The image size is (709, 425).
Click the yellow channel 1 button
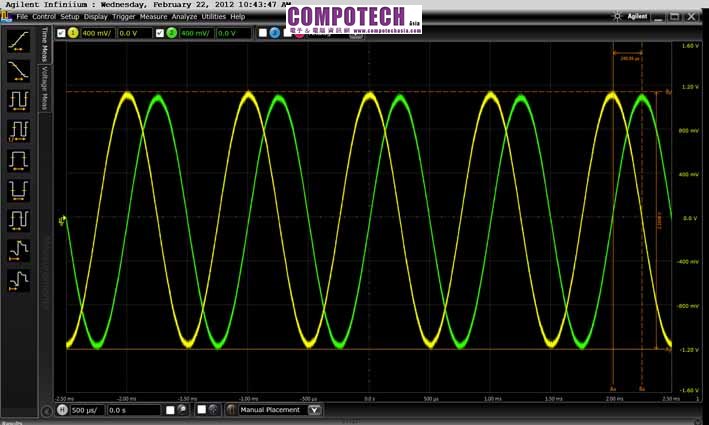pos(73,33)
